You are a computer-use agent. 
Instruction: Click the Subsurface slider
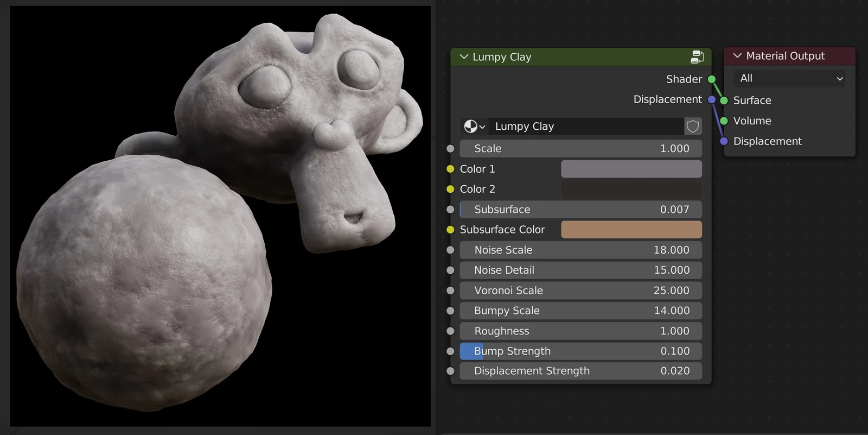point(580,210)
